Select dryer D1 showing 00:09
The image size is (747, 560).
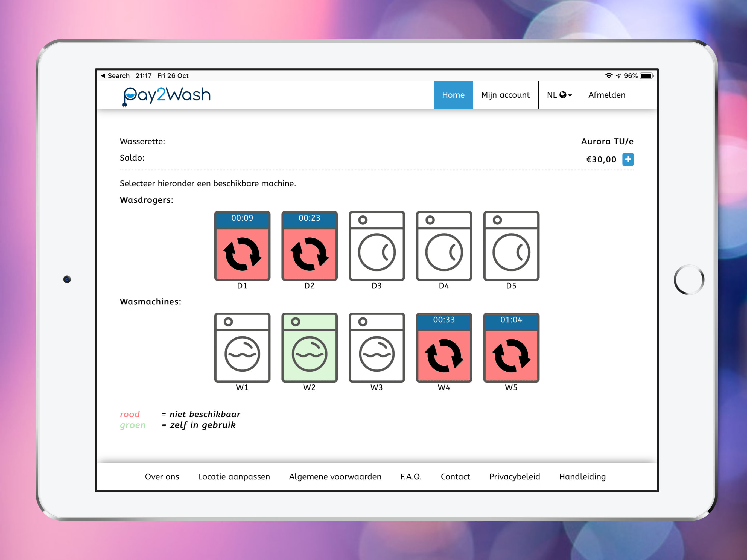point(242,246)
